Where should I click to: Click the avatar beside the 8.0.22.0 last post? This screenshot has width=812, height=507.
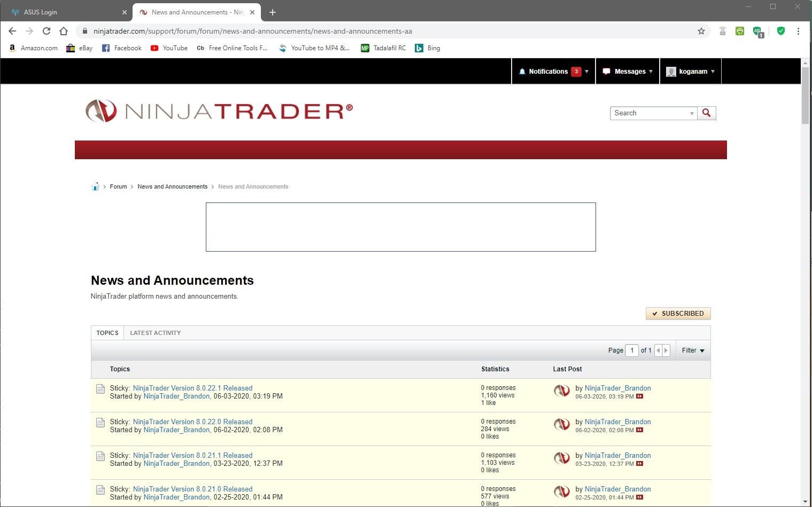562,425
